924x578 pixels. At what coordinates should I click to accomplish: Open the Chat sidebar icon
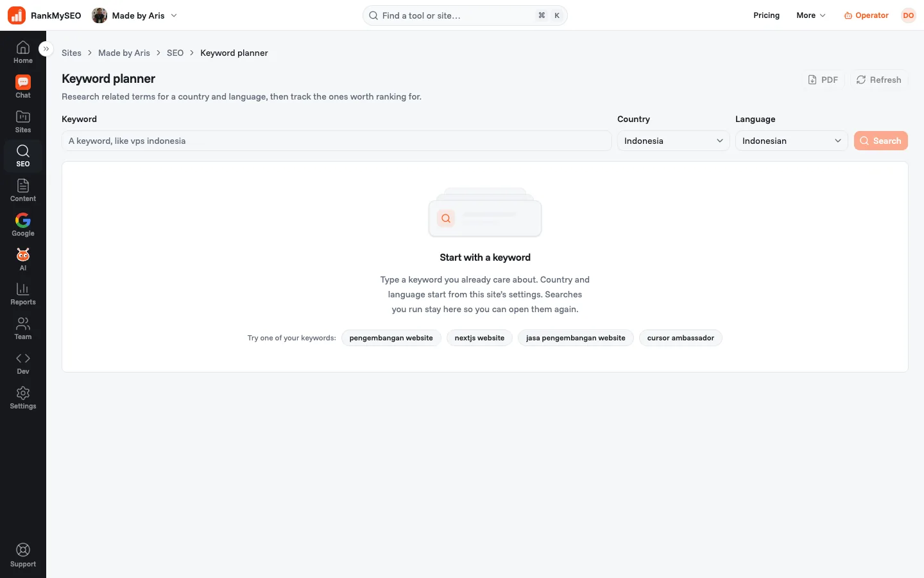pyautogui.click(x=23, y=87)
